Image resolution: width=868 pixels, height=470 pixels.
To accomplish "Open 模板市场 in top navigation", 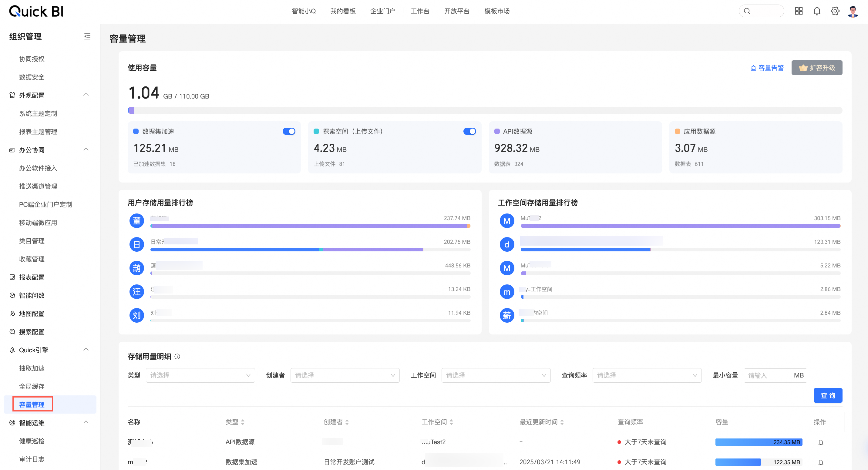I will [497, 11].
